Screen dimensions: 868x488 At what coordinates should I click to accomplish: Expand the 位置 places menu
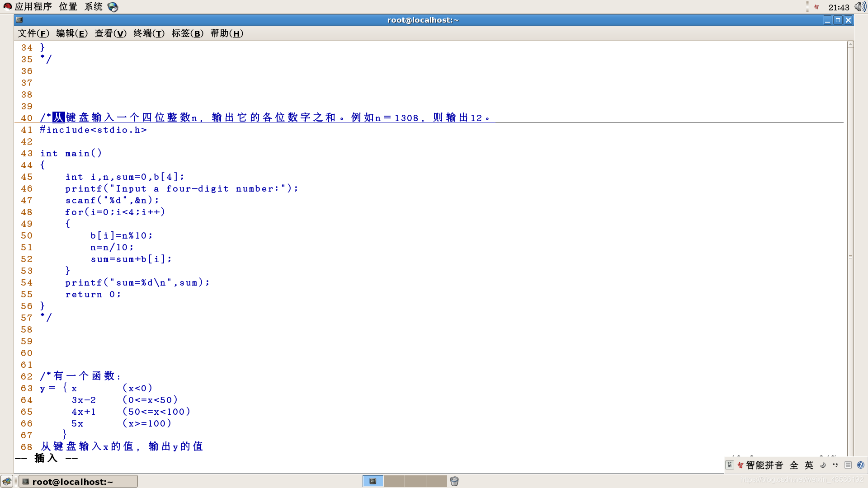click(68, 7)
